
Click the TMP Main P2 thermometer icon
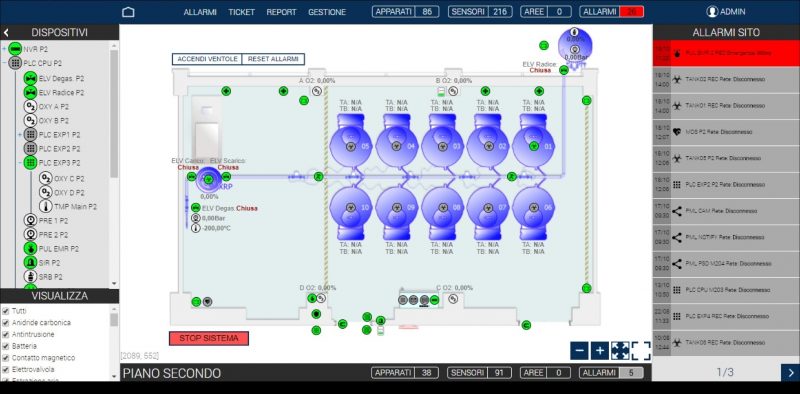coord(46,207)
